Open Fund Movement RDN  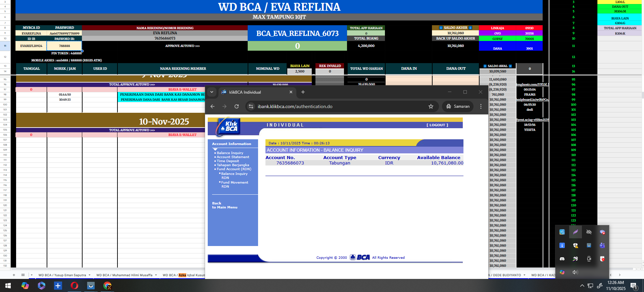[x=235, y=184]
